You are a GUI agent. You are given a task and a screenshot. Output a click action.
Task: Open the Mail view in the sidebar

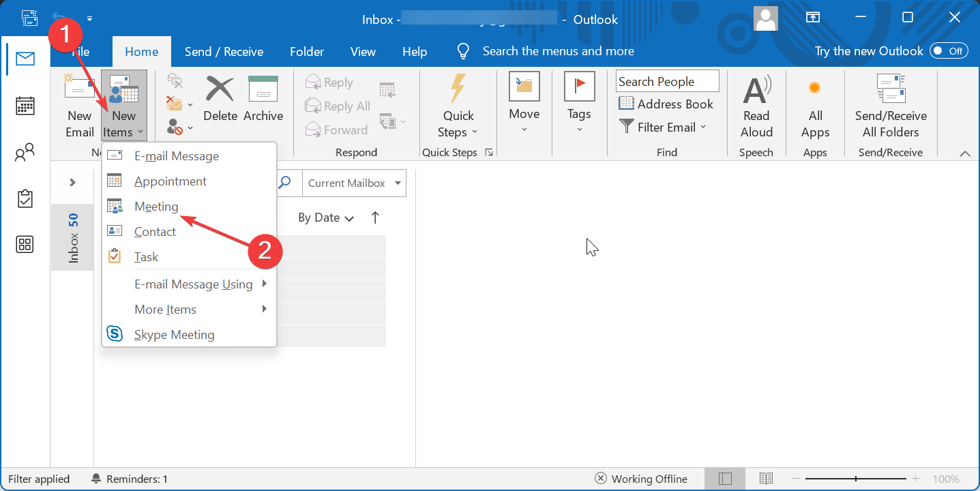25,59
